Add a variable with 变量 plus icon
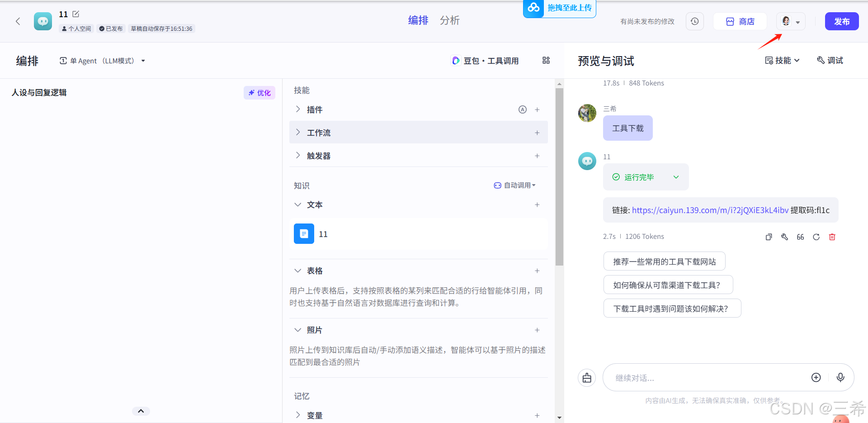The width and height of the screenshot is (868, 423). click(x=537, y=415)
